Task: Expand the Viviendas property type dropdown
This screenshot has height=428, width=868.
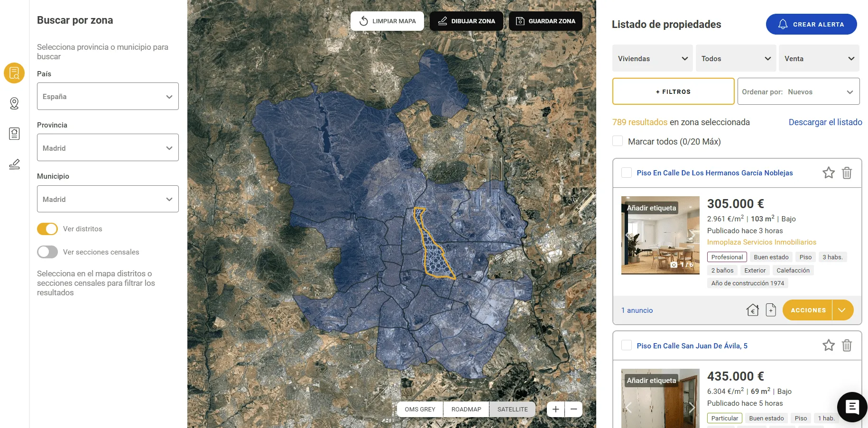Action: tap(653, 58)
